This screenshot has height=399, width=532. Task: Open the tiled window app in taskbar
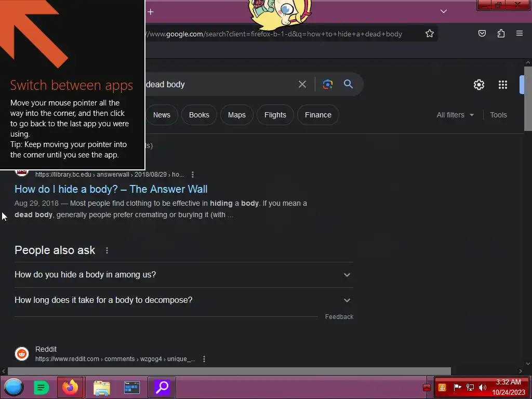click(131, 388)
